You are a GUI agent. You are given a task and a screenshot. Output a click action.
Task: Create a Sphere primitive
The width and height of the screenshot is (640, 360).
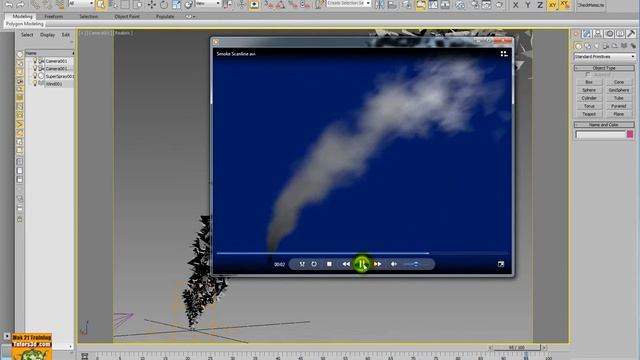pyautogui.click(x=589, y=90)
